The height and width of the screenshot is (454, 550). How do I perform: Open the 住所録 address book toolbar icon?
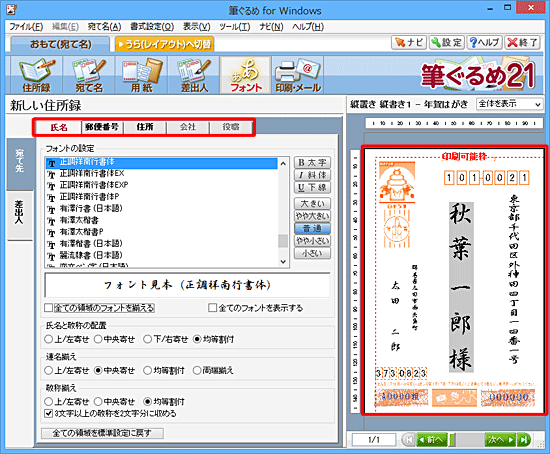pyautogui.click(x=36, y=75)
